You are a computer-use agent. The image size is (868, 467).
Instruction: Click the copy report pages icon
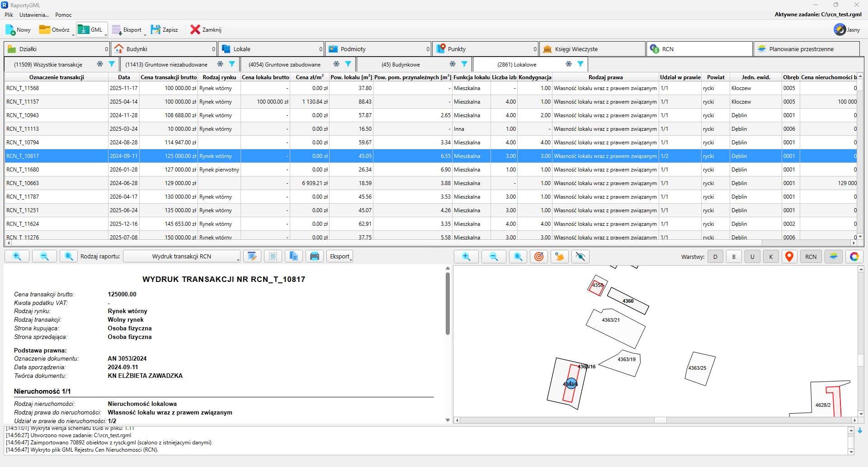tap(294, 257)
